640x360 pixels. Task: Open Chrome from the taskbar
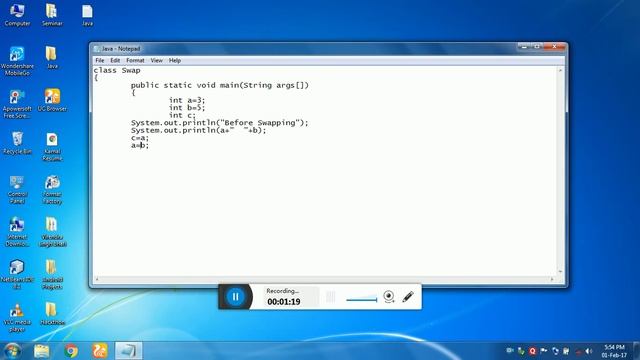(x=71, y=351)
